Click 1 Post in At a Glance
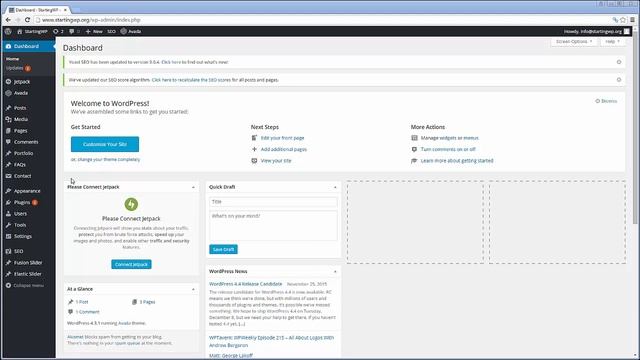 coord(82,302)
